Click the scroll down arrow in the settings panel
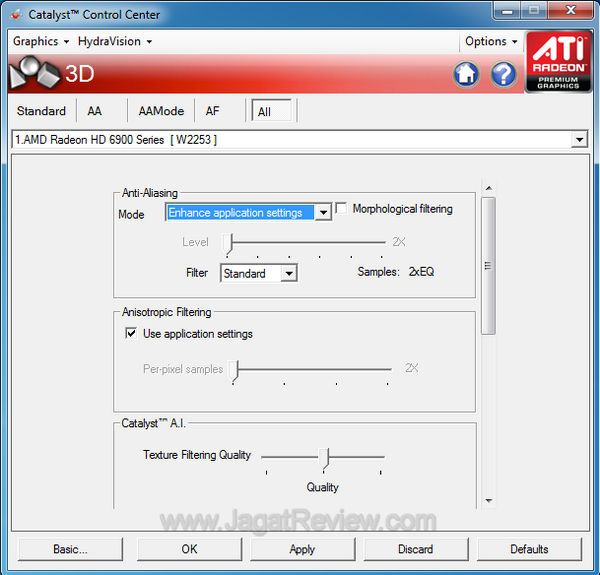 (x=488, y=500)
